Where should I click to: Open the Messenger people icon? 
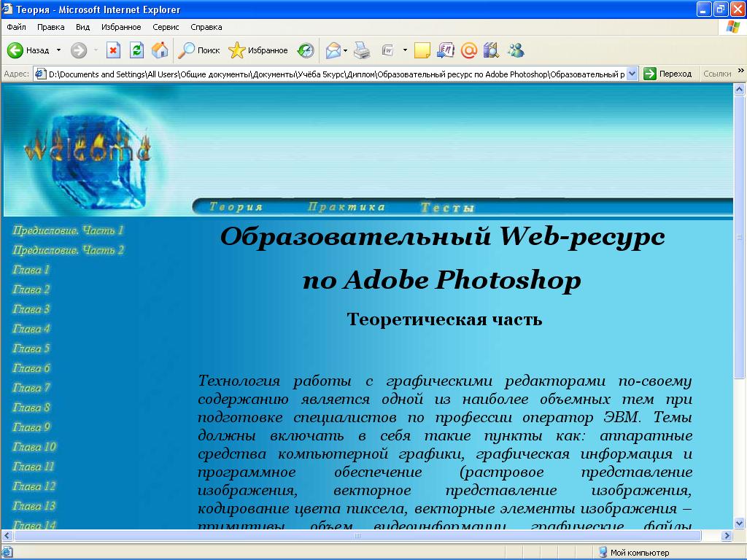tap(516, 50)
